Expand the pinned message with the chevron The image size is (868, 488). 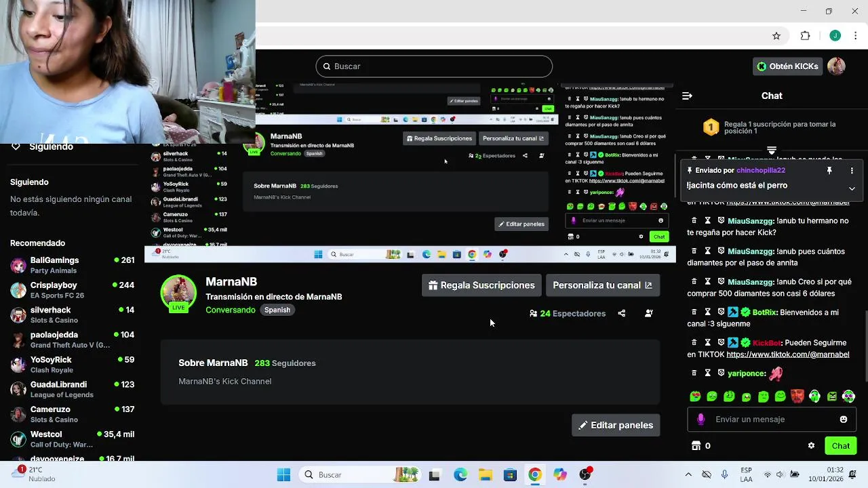click(852, 188)
